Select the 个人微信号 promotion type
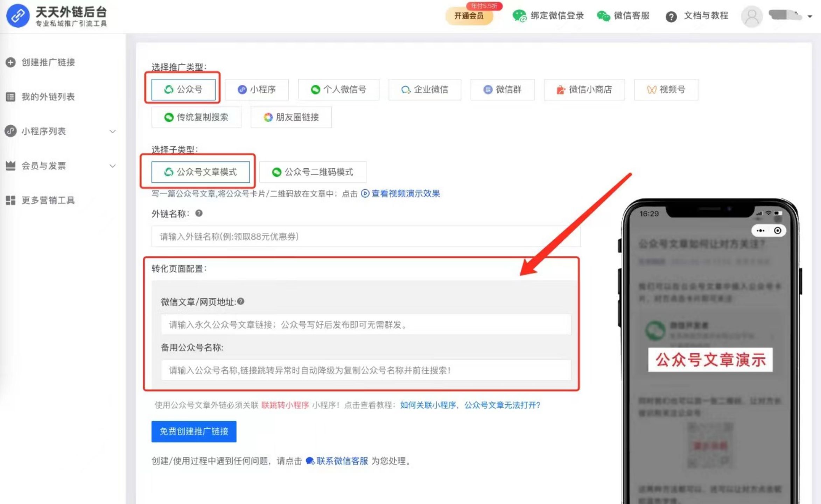The height and width of the screenshot is (504, 821). pos(338,90)
